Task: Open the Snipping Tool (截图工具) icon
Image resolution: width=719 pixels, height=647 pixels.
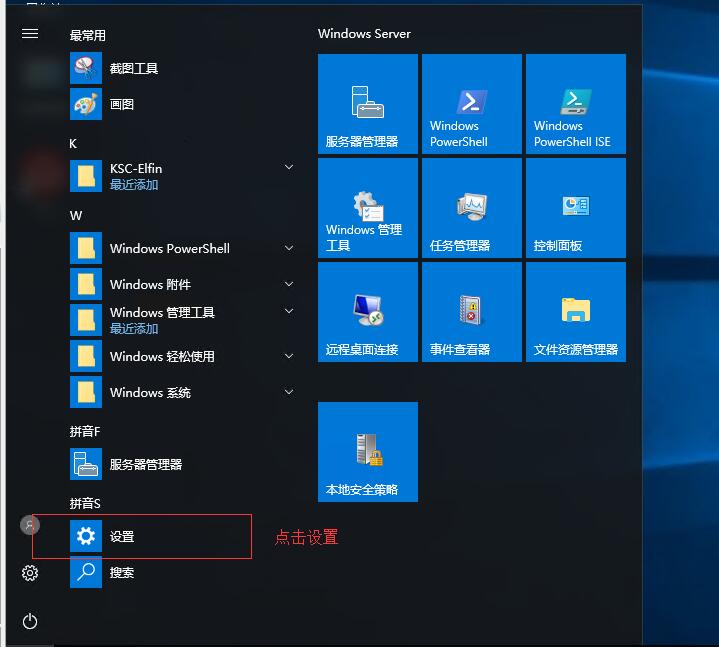Action: point(86,68)
